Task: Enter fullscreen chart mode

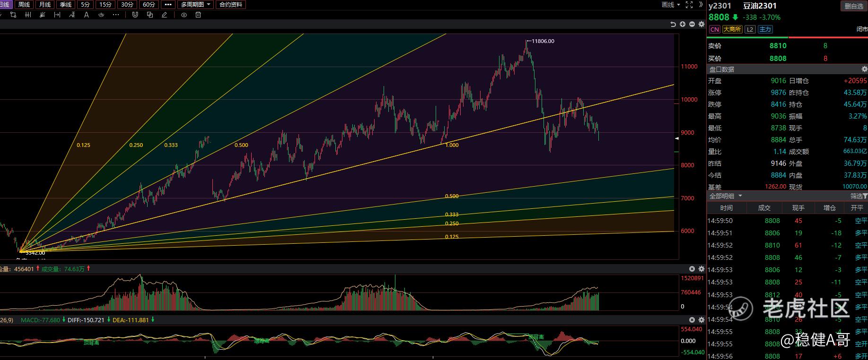Action: (x=689, y=5)
